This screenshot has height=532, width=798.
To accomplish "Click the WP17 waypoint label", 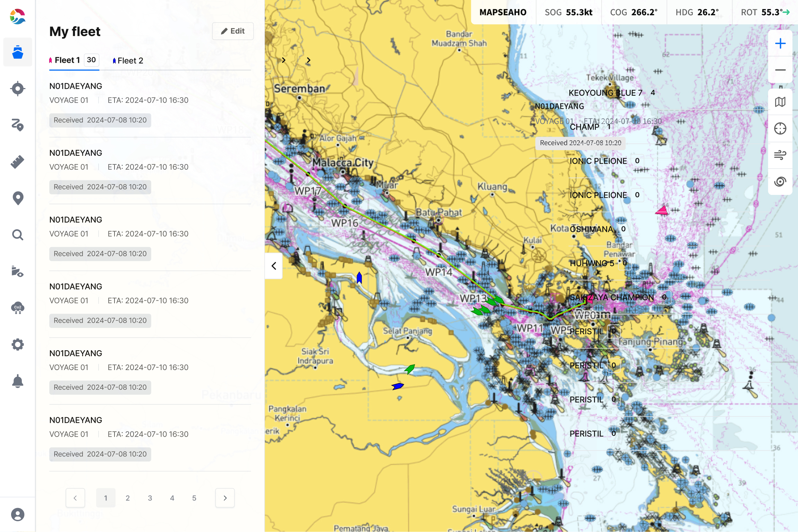I will [x=308, y=191].
